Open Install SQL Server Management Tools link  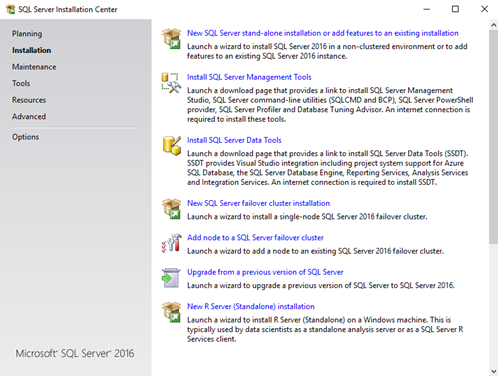(x=249, y=77)
